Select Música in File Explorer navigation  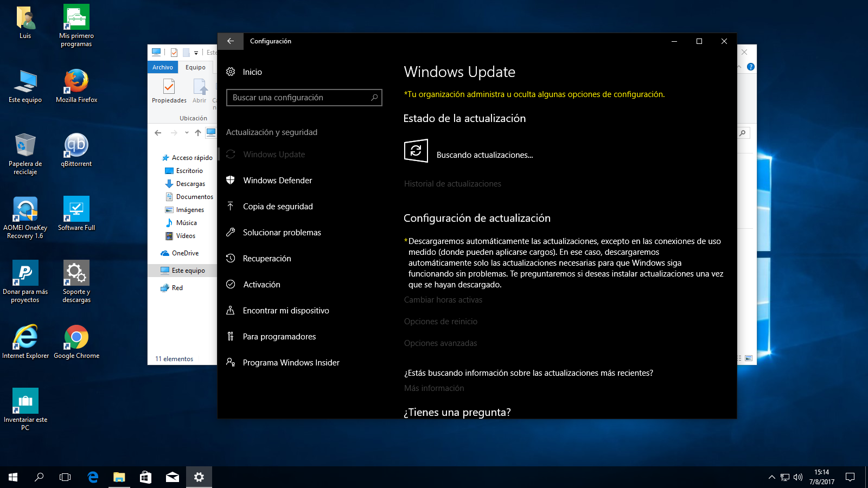[x=181, y=223]
